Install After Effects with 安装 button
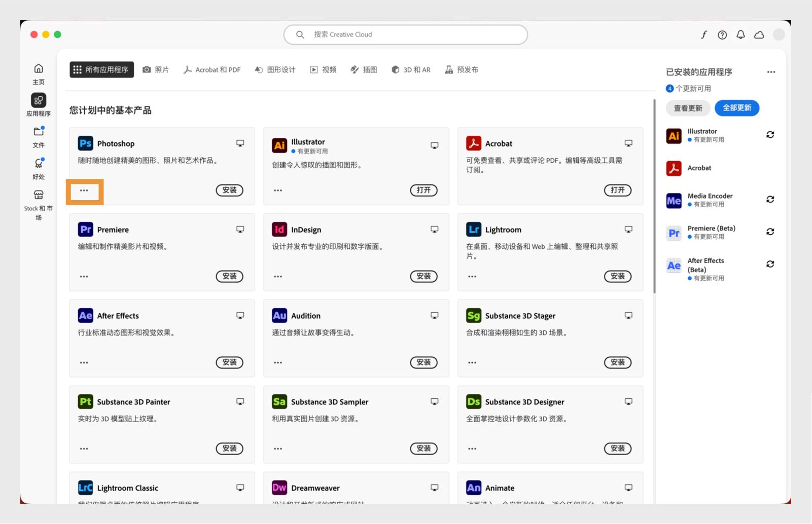The image size is (812, 524). pos(230,362)
